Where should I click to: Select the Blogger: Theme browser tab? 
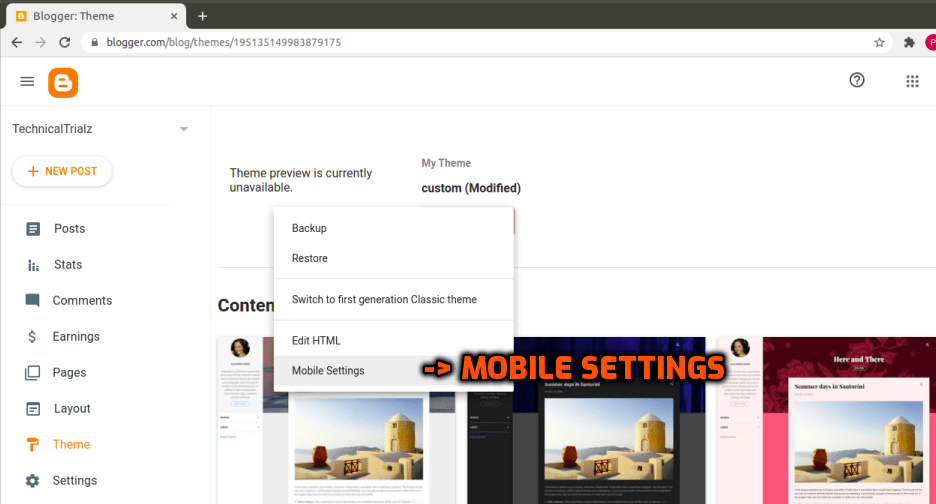(x=97, y=16)
